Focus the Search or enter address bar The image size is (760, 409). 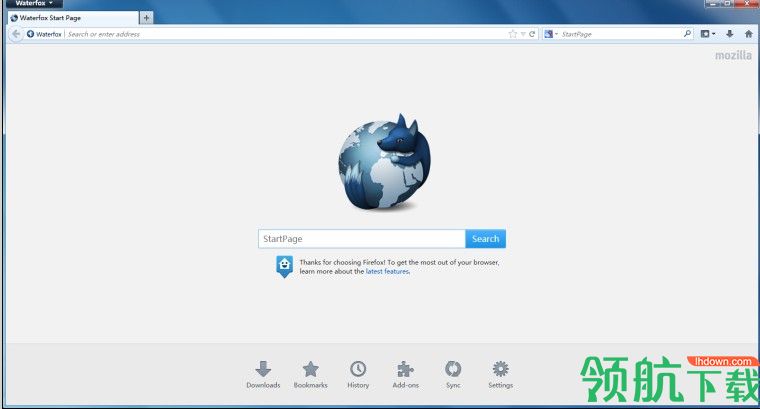tap(286, 34)
